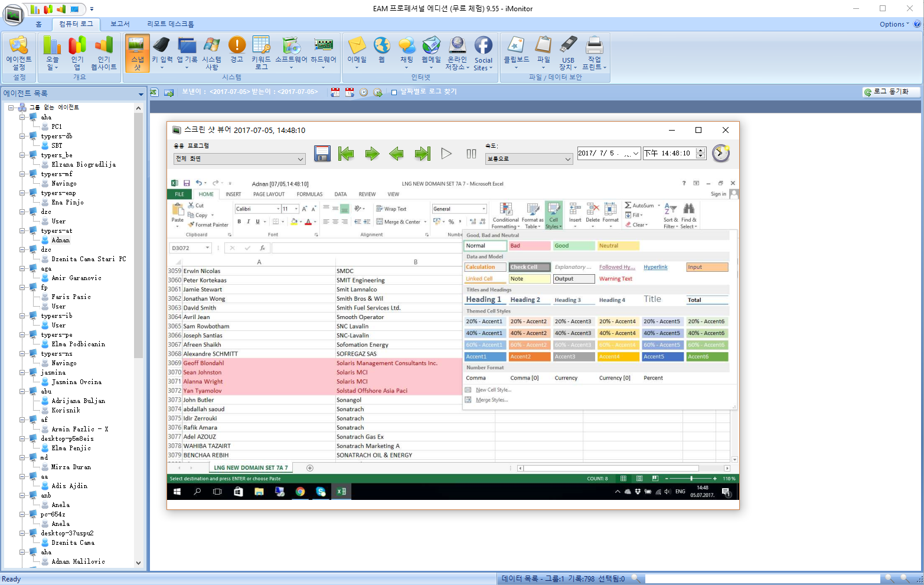924x585 pixels.
Task: Open the 채팅 chat log
Action: coord(407,53)
